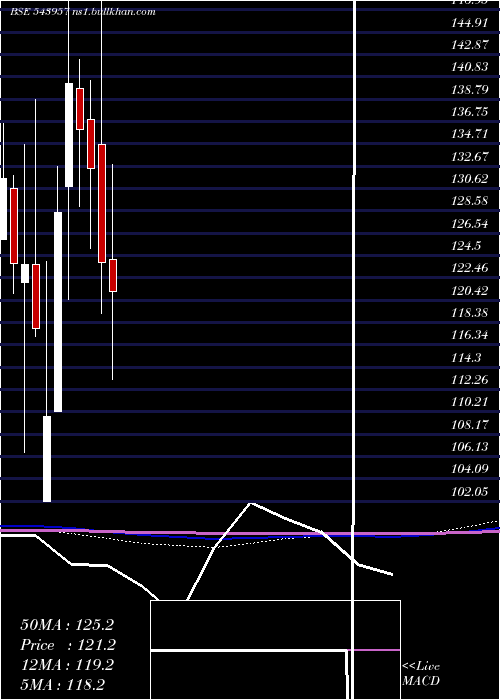Screen dimensions: 500x700
Task: Click the 118.38 axis value
Action: point(470,313)
